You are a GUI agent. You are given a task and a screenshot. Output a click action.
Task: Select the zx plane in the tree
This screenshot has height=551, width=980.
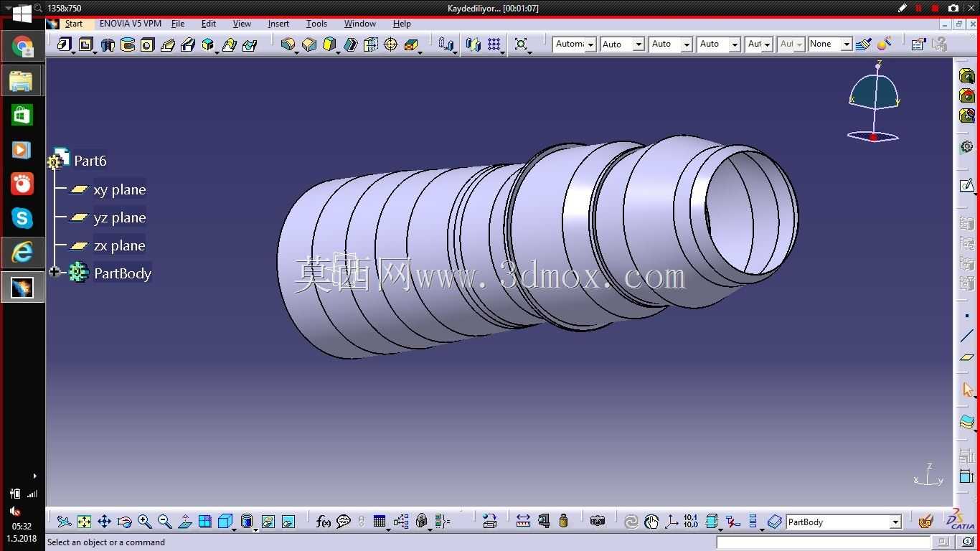coord(119,245)
